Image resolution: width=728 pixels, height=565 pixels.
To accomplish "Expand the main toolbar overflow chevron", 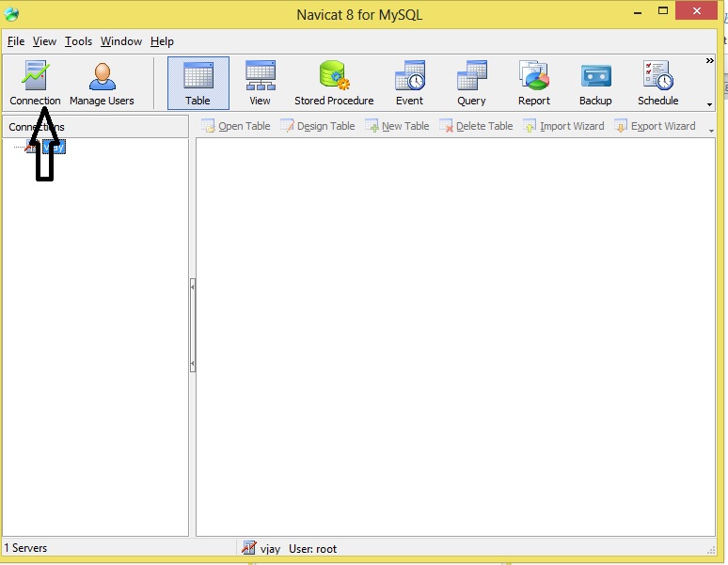I will coord(709,61).
